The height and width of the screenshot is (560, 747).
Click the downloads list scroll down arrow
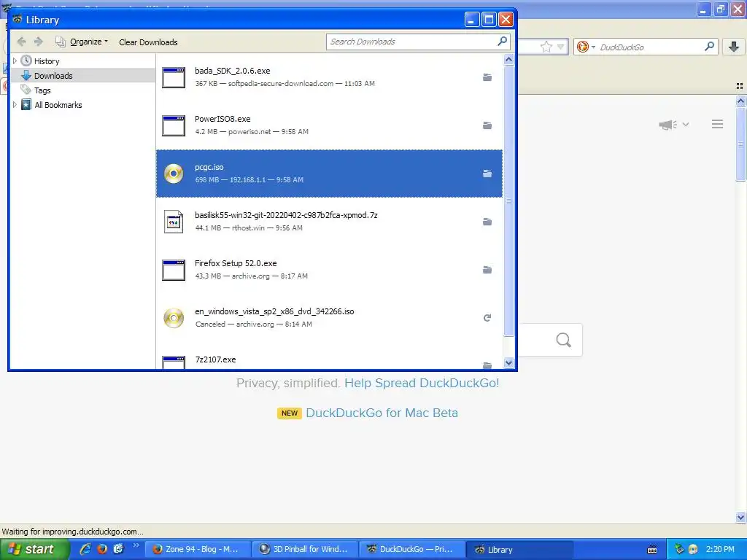point(508,362)
